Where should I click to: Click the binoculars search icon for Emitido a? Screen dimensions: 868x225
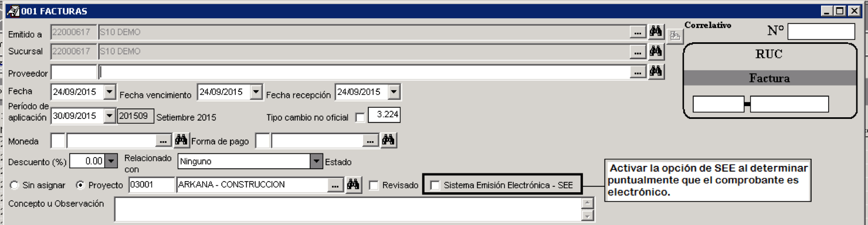coord(656,32)
